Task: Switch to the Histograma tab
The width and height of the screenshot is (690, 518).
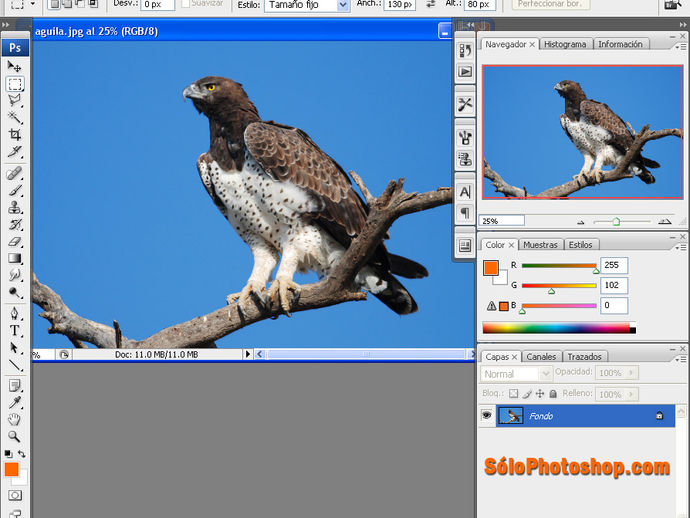Action: click(x=565, y=44)
